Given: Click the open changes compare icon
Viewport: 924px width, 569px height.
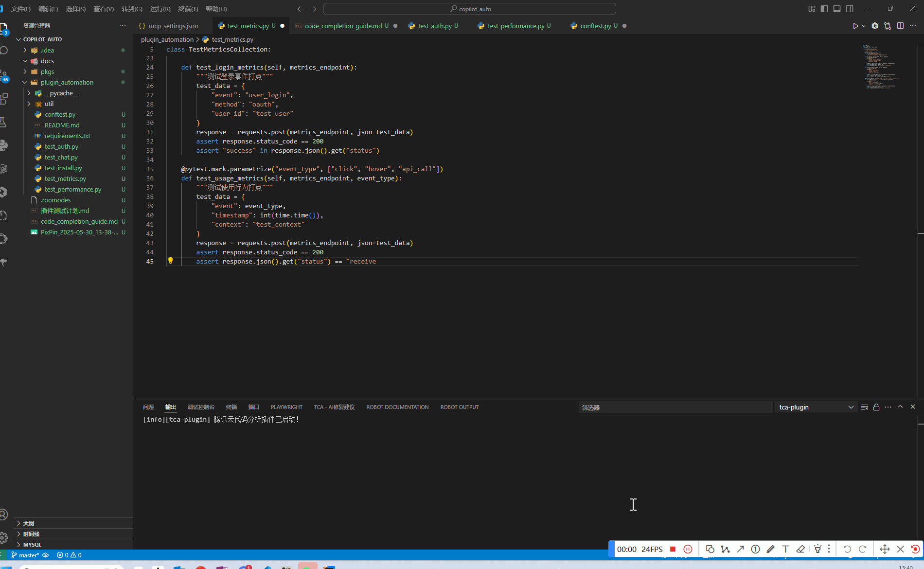Looking at the screenshot, I should coord(888,26).
